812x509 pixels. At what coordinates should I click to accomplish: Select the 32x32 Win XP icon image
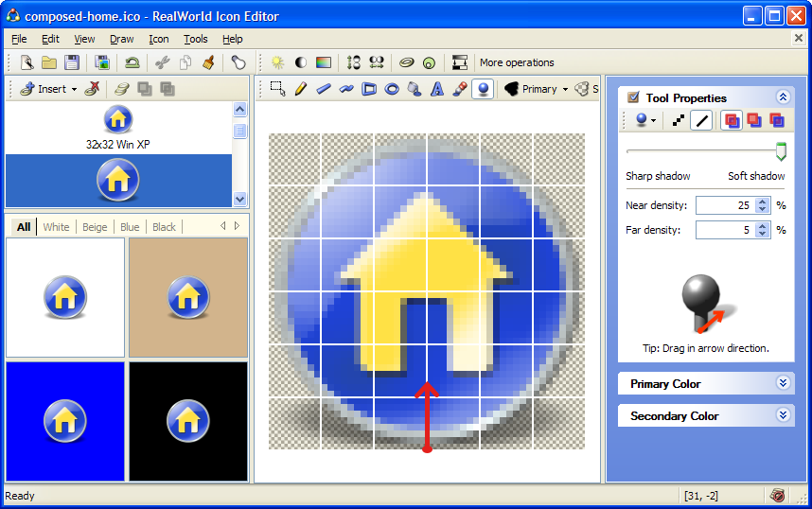118,128
